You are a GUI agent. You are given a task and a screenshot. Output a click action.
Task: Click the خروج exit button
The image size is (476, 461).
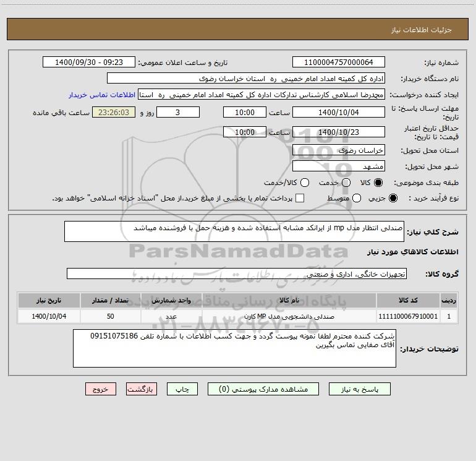click(x=101, y=389)
